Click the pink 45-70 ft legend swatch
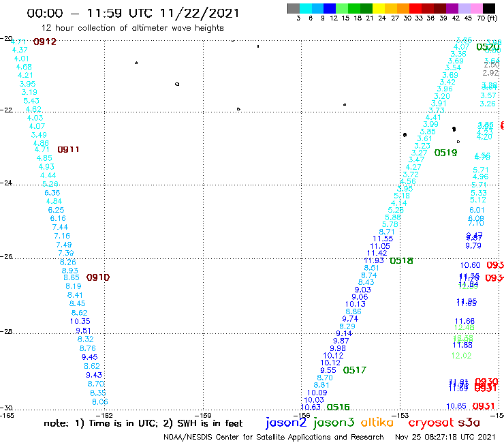The width and height of the screenshot is (504, 443). click(475, 8)
